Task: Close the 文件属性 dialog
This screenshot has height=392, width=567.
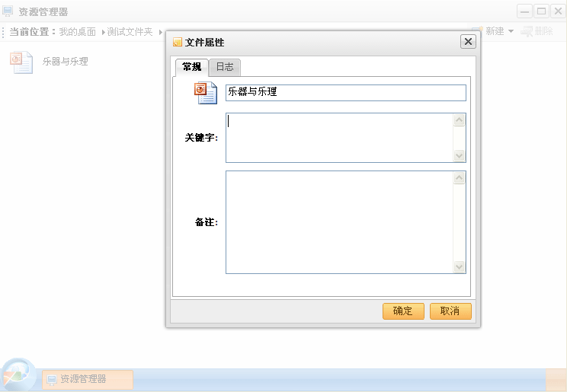Action: coord(468,42)
